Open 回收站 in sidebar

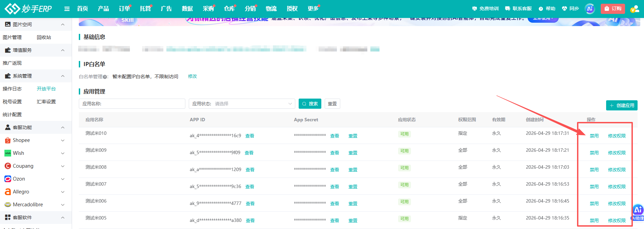[44, 37]
